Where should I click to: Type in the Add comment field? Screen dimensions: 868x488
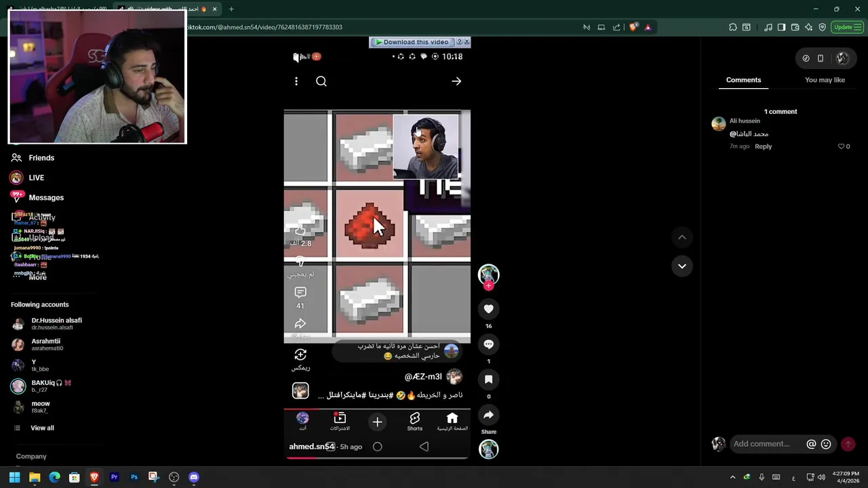tap(766, 444)
